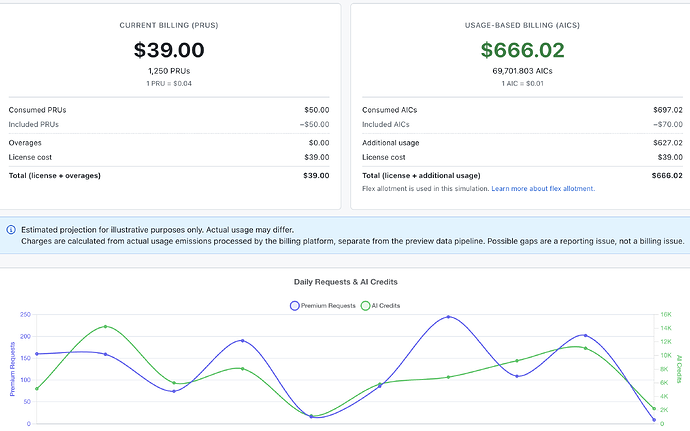Click Total (license + additional usage) label
Viewport: 690px width, 431px height.
[x=421, y=176]
